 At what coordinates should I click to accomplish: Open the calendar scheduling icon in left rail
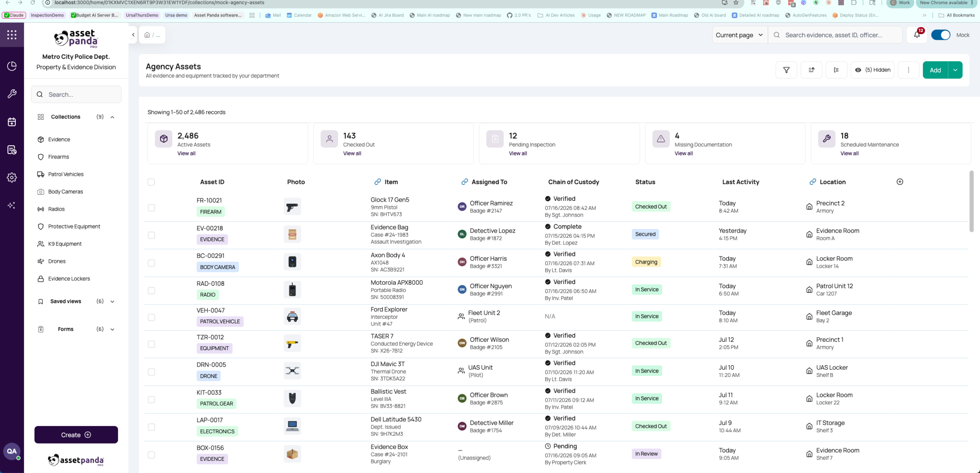click(12, 122)
